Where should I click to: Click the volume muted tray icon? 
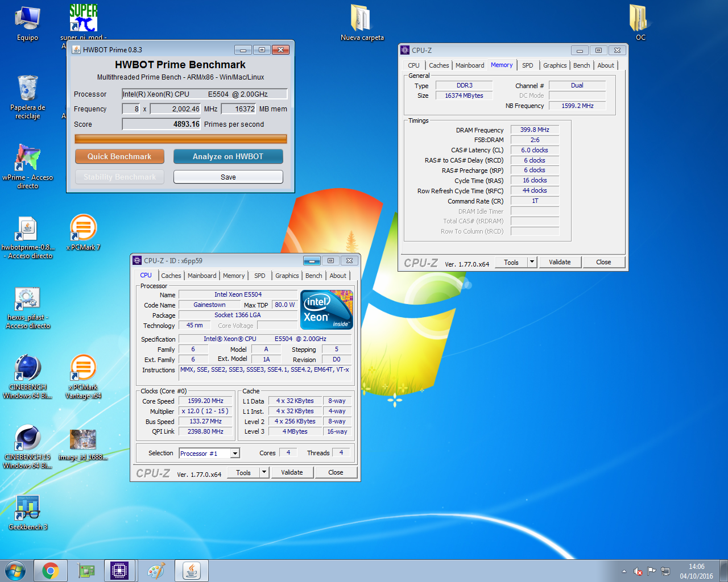(638, 571)
